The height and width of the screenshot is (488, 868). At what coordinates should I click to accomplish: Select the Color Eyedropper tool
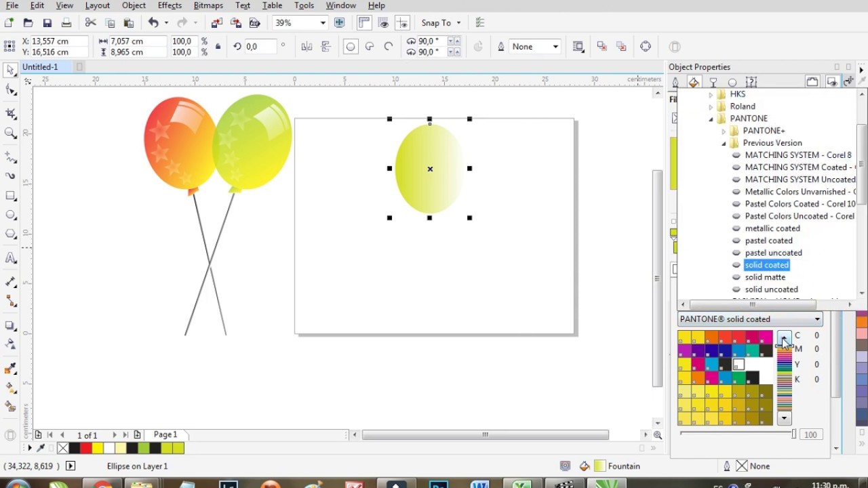(10, 369)
